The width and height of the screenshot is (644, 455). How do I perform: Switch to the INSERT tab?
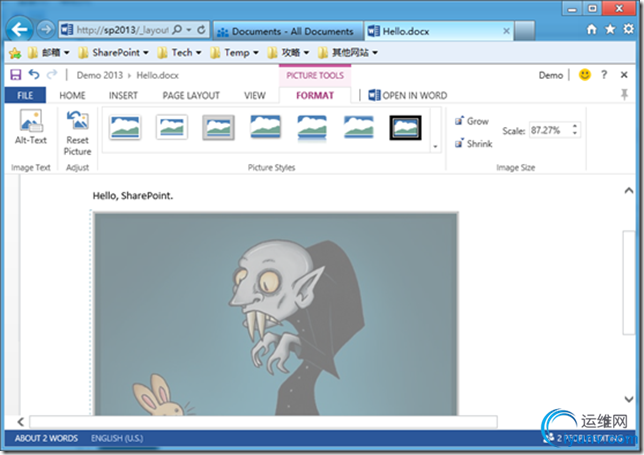coord(123,95)
